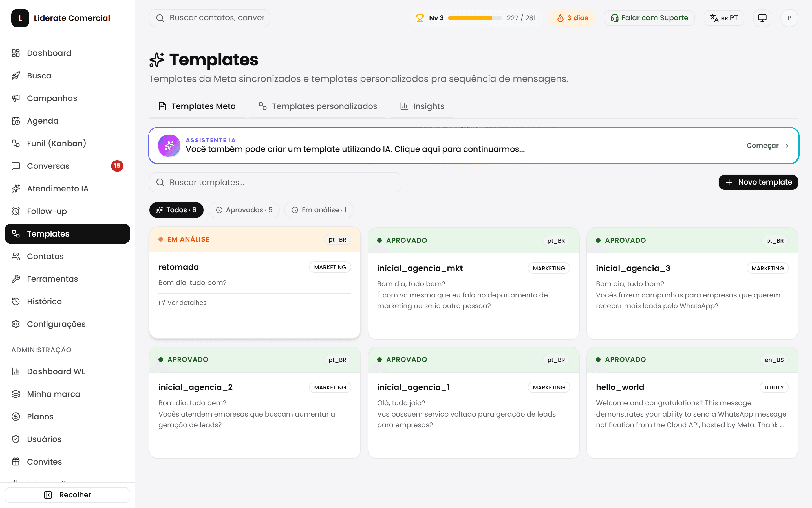Image resolution: width=812 pixels, height=508 pixels.
Task: Select Templates in the sidebar
Action: 67,233
